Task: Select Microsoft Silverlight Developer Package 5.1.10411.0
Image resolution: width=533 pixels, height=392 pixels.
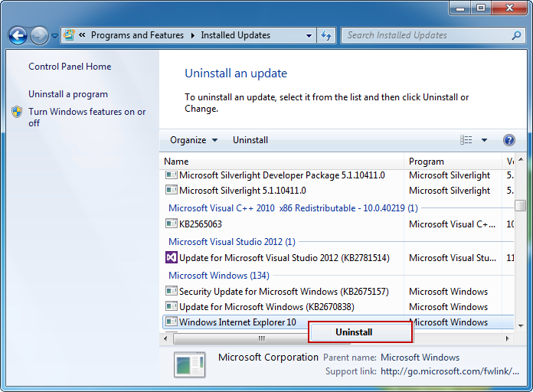Action: coord(282,175)
